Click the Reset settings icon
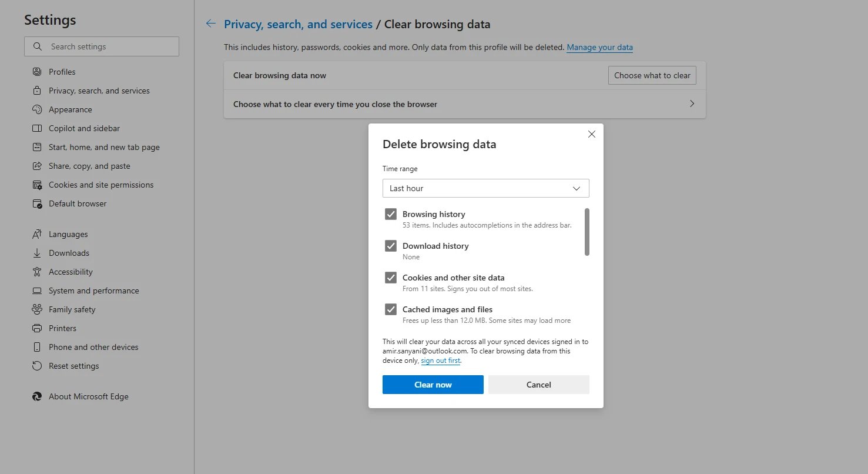This screenshot has width=868, height=474. (x=37, y=366)
